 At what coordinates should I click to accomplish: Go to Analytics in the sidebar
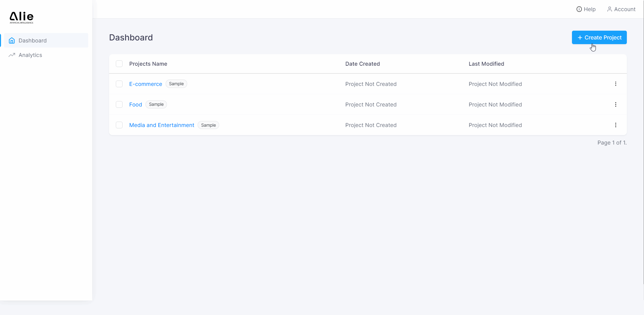point(30,55)
